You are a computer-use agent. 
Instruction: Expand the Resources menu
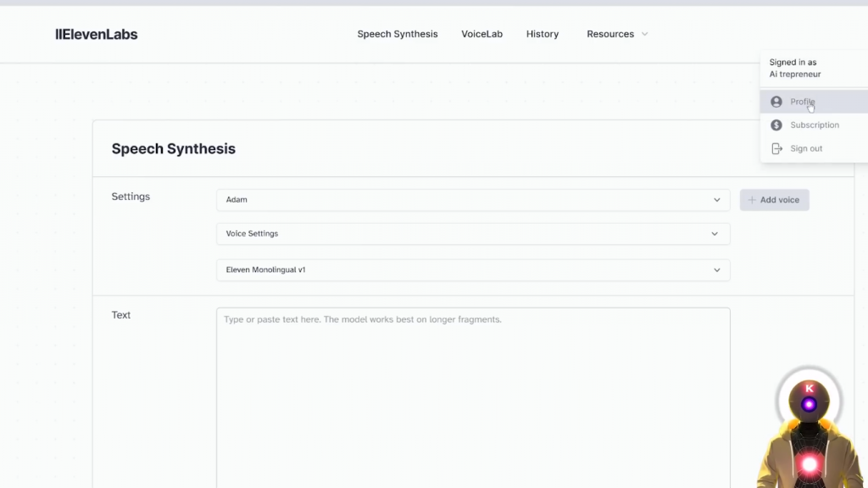[x=617, y=34]
